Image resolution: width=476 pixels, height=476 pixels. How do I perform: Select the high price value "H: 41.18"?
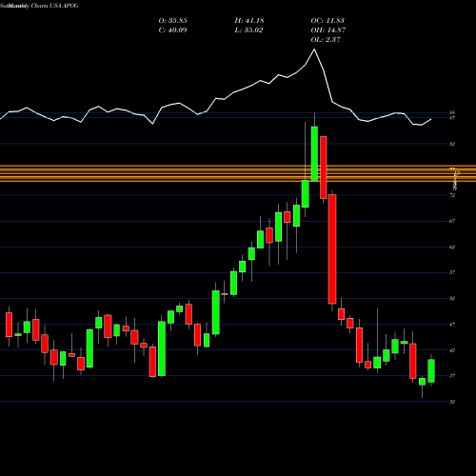coord(249,21)
